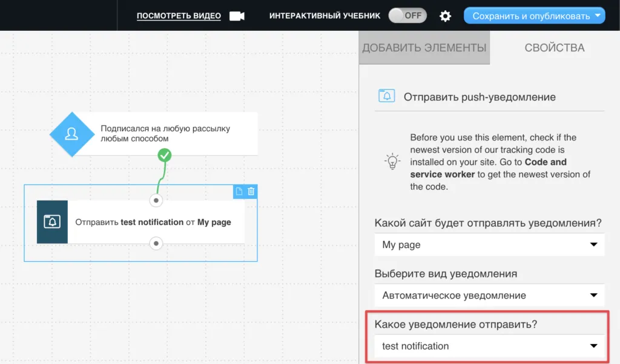Select the subscriber diamond icon
The height and width of the screenshot is (364, 620).
[72, 134]
